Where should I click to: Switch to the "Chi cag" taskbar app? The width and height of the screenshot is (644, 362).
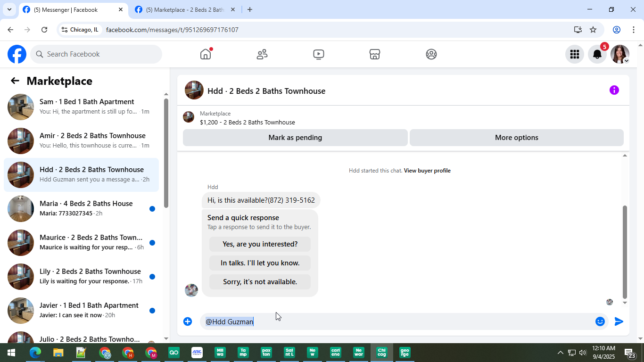(382, 353)
